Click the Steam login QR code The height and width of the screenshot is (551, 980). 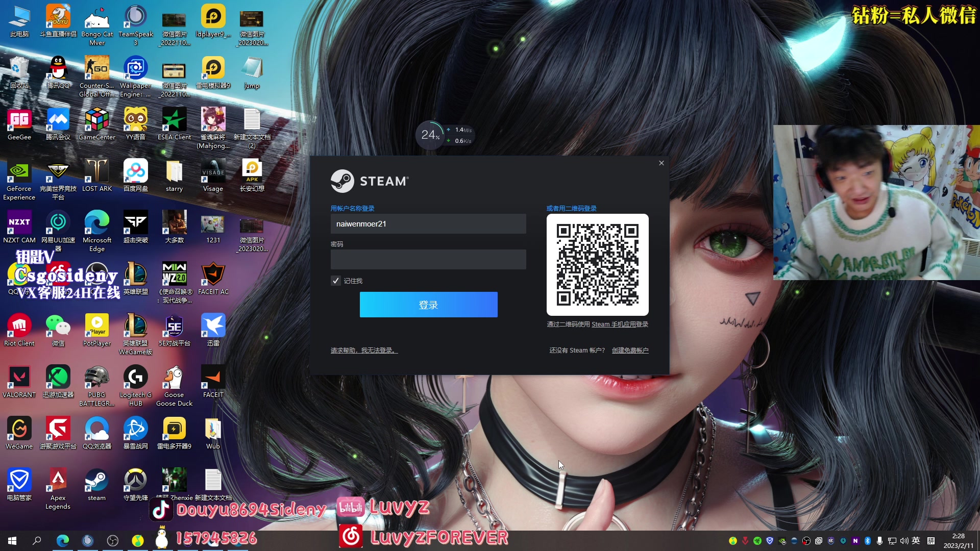[597, 265]
